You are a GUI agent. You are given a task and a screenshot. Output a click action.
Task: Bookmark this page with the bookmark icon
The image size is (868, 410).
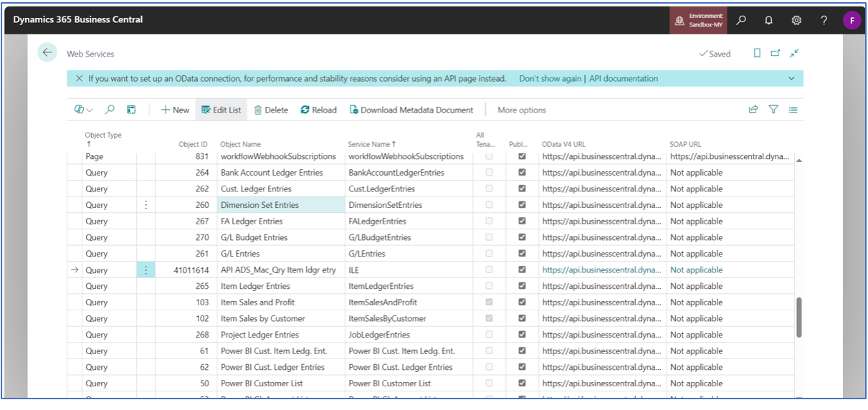[757, 53]
